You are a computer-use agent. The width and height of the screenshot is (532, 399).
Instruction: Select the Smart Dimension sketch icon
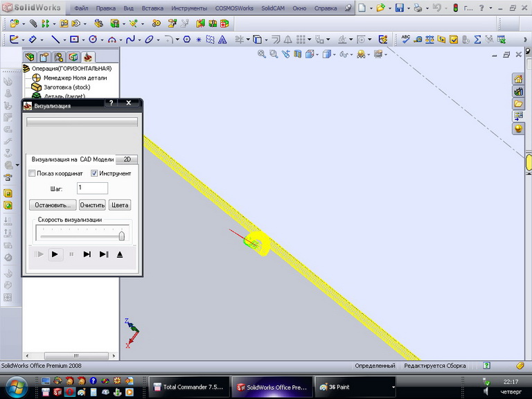point(33,39)
